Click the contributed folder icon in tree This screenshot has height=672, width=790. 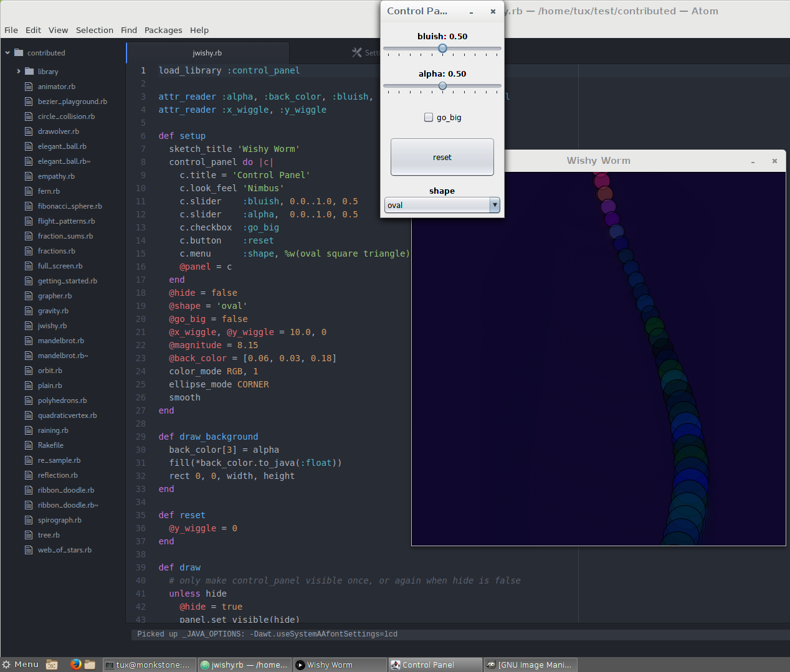point(19,53)
